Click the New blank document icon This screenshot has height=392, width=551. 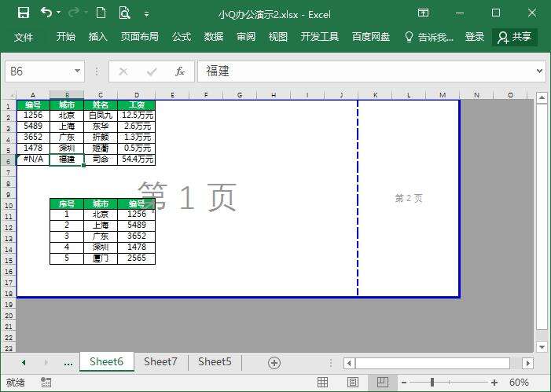pos(101,13)
